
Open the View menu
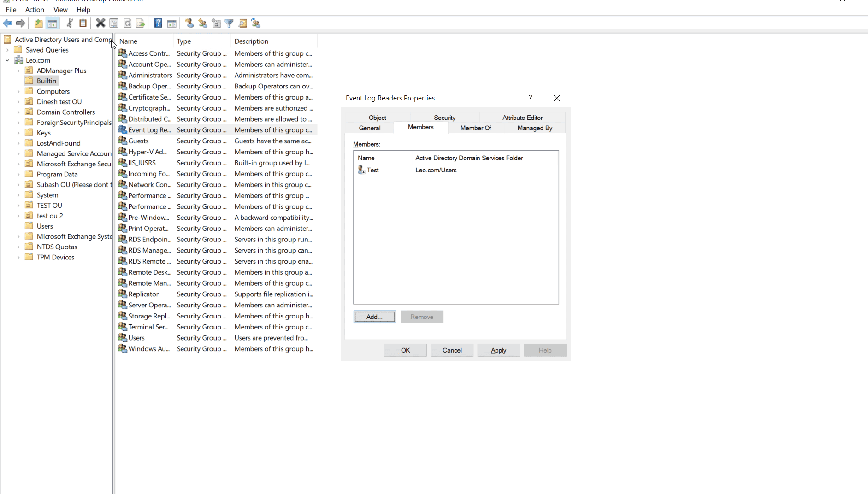(x=60, y=9)
